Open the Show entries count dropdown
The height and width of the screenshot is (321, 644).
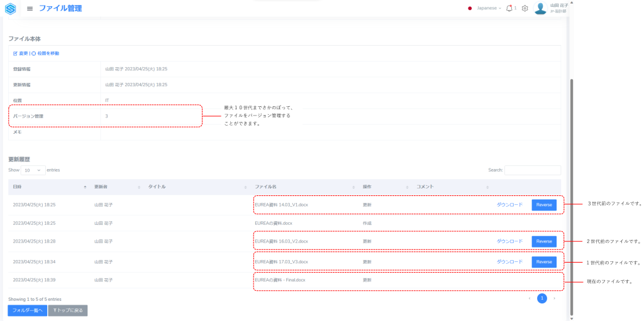(x=33, y=170)
